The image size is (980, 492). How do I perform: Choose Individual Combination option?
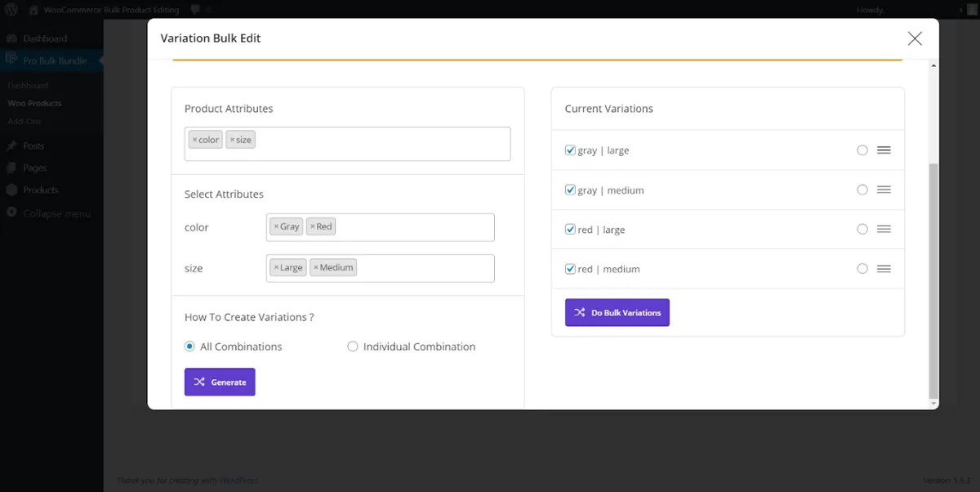(352, 346)
